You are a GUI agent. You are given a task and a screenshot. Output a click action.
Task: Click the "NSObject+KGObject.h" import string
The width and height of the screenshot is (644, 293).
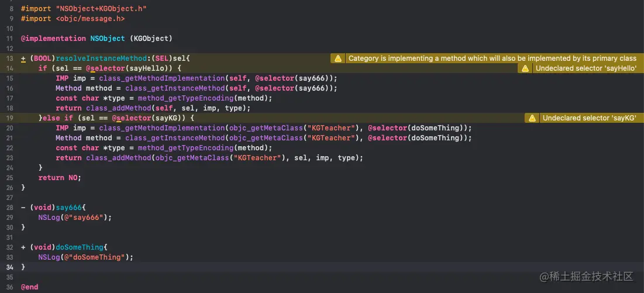(x=101, y=9)
